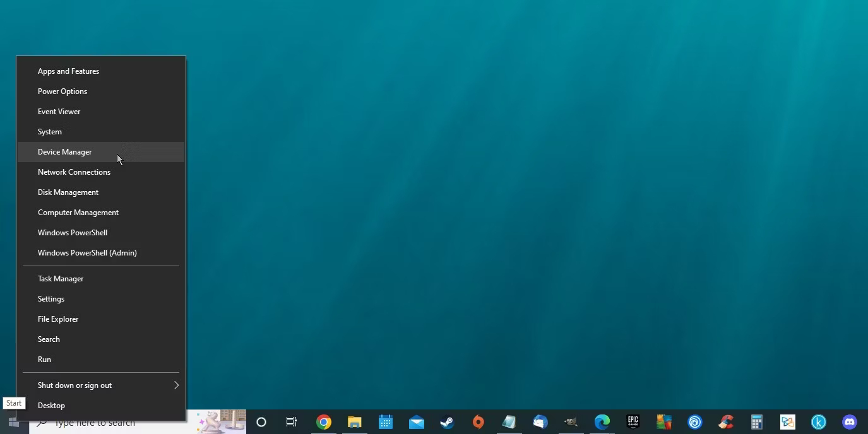Open Task Manager from the menu
This screenshot has width=868, height=434.
(101, 279)
